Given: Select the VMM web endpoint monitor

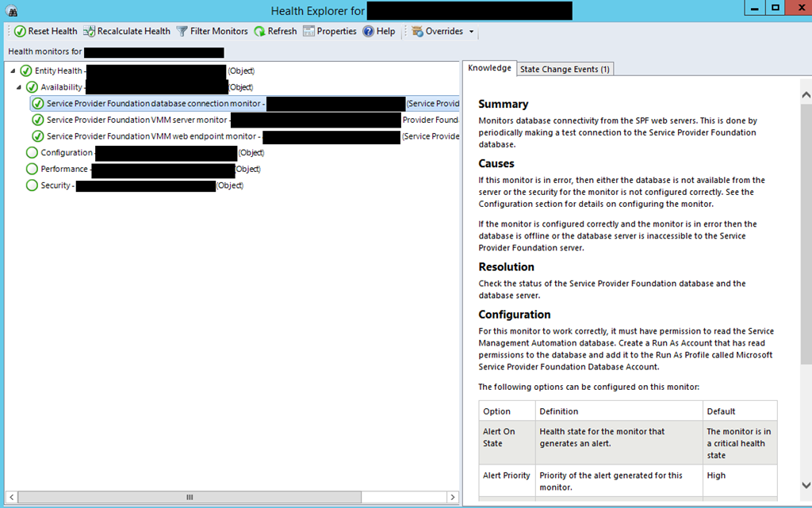Looking at the screenshot, I should coord(153,136).
